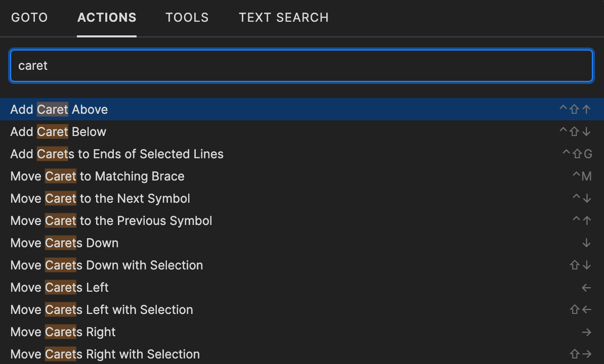Screen dimensions: 604x364
Task: Switch to the GOTO tab
Action: pos(29,18)
